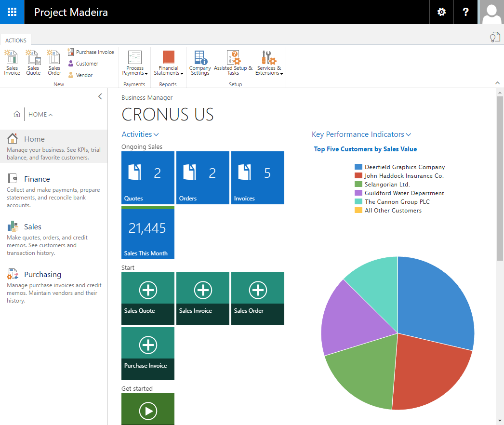
Task: Open the settings gear icon
Action: 441,12
